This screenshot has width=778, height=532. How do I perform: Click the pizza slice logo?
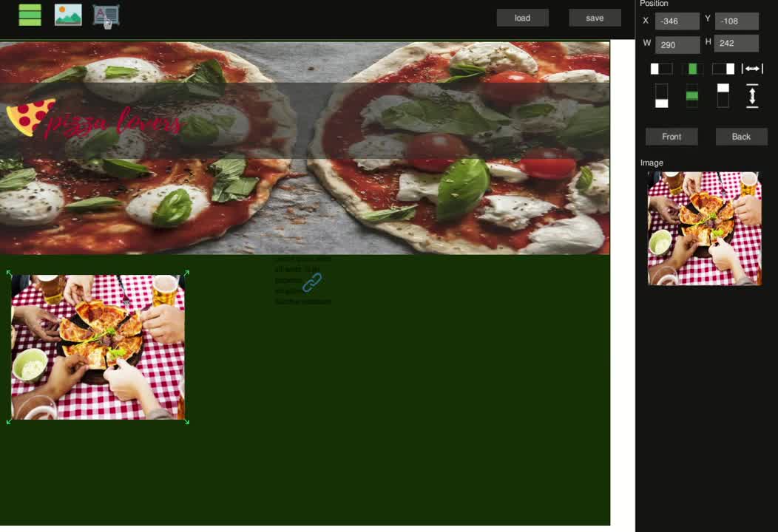31,117
